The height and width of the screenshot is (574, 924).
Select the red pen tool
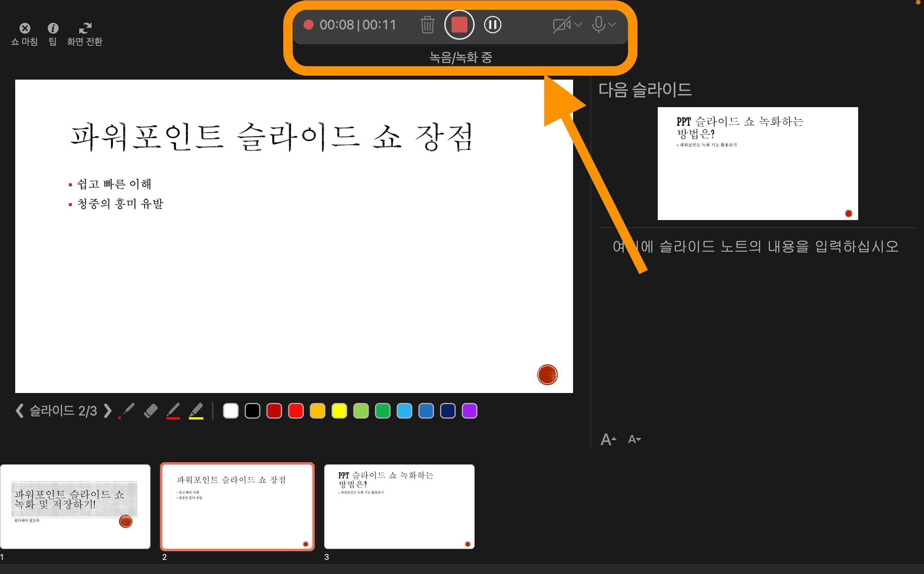coord(173,411)
